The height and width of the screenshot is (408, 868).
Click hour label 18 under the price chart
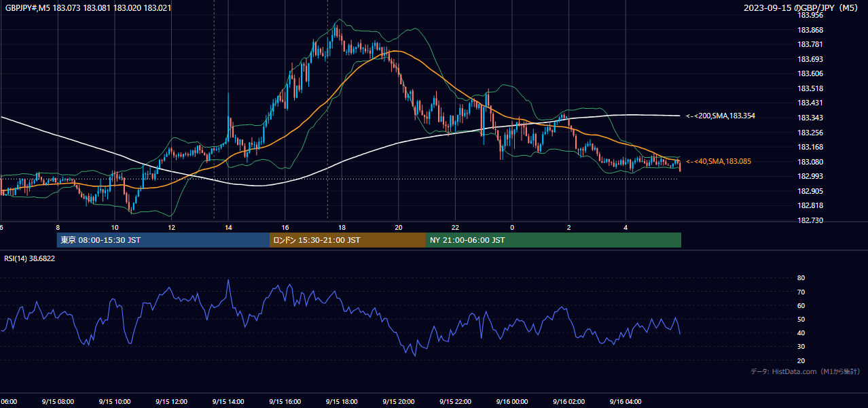coord(342,227)
